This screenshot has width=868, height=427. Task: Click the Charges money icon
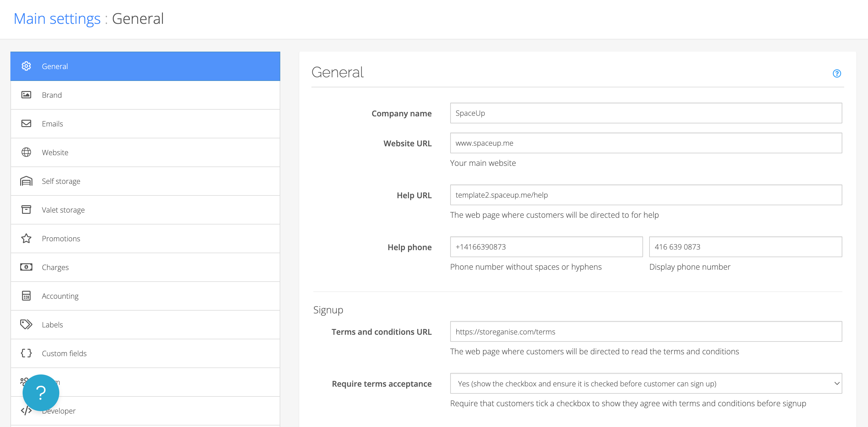[26, 267]
